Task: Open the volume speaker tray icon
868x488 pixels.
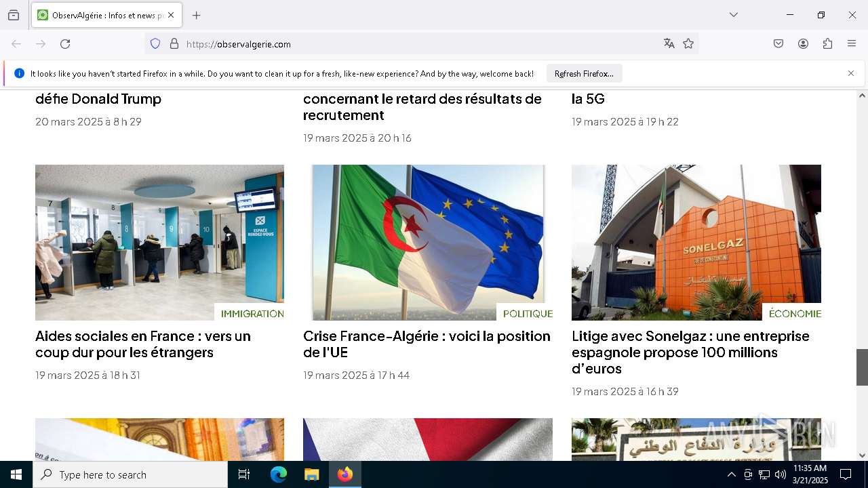Action: (x=781, y=474)
